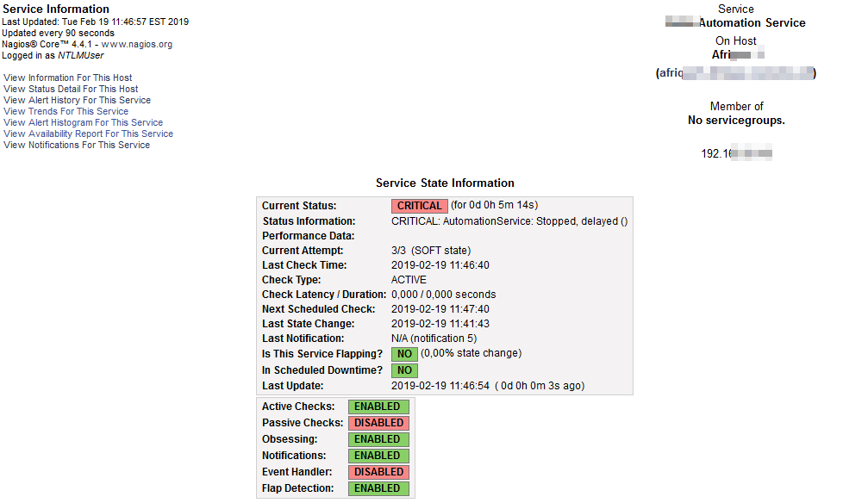Open View Trends For This Service link
The height and width of the screenshot is (503, 868).
66,111
